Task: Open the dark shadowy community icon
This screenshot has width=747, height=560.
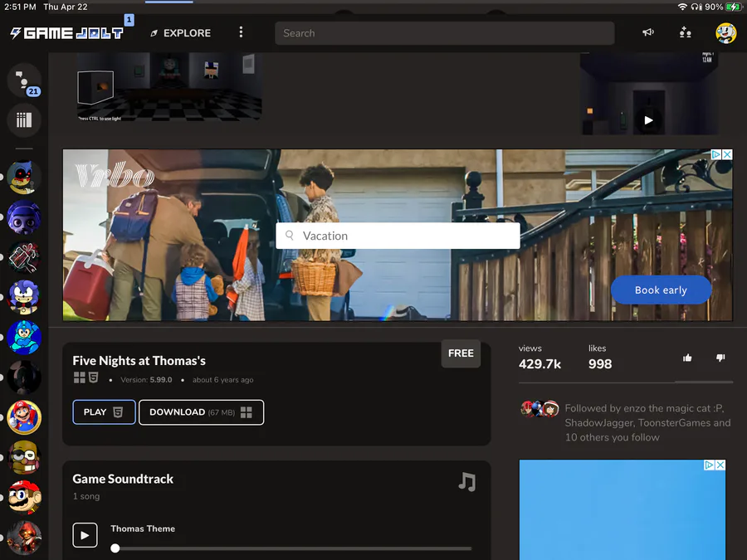Action: 24,377
